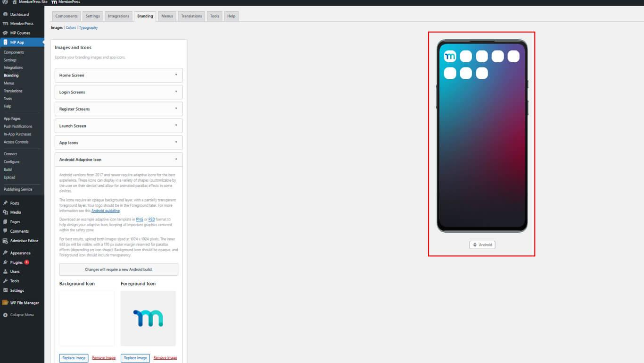644x363 pixels.
Task: Click the MemberPress app icon on phone preview
Action: click(450, 57)
